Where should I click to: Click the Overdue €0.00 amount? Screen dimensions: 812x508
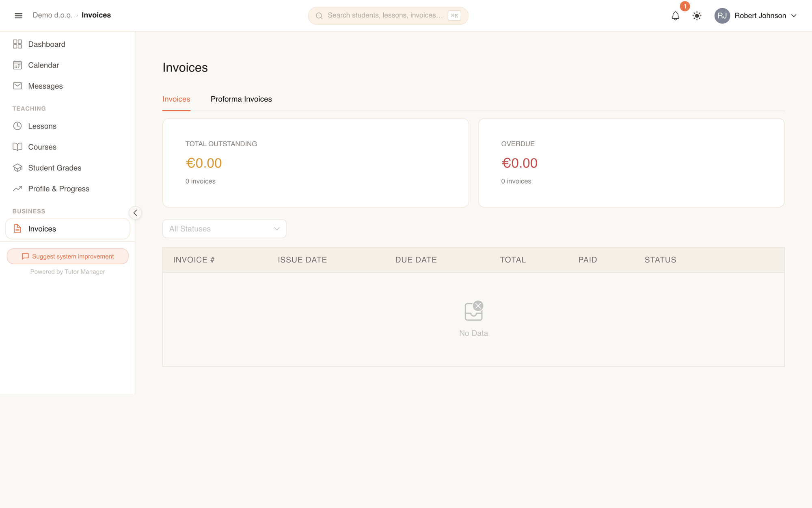pos(519,163)
